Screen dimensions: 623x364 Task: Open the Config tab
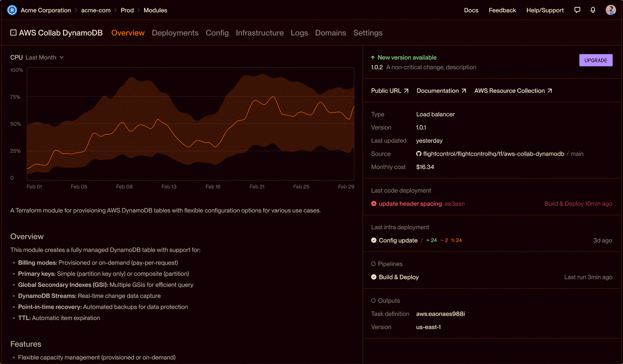[217, 33]
